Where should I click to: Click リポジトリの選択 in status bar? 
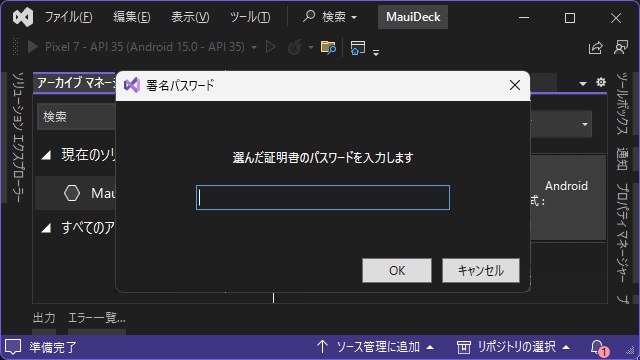pos(517,347)
